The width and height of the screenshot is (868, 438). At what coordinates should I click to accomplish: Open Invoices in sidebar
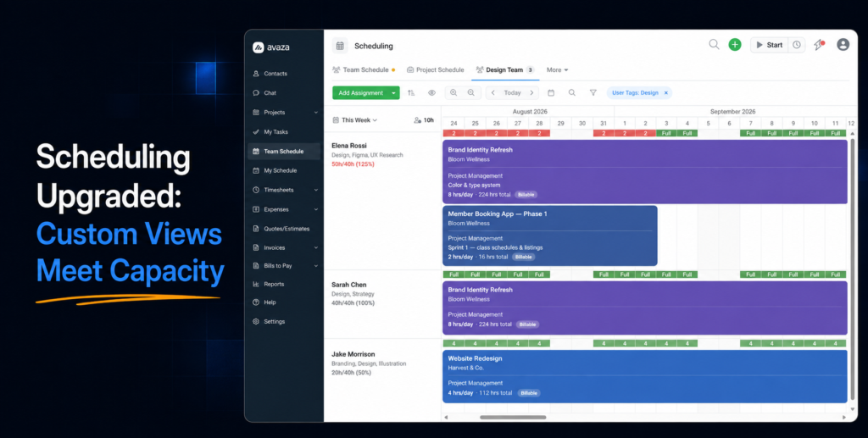coord(283,247)
